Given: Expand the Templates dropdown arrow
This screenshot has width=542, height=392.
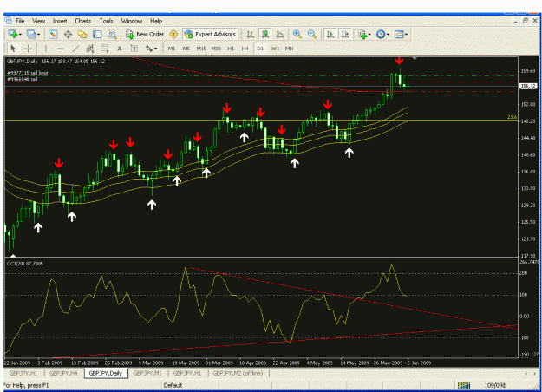Looking at the screenshot, I should coord(406,35).
